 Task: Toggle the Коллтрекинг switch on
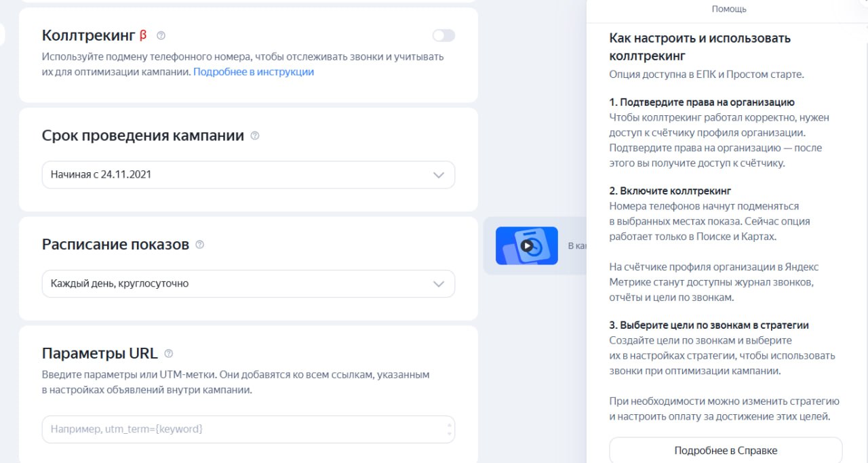tap(443, 35)
